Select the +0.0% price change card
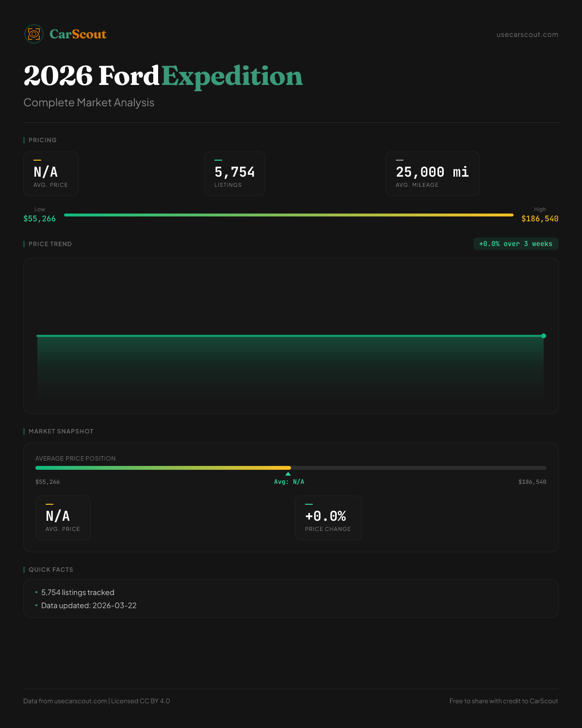Viewport: 582px width, 728px height. pyautogui.click(x=328, y=518)
